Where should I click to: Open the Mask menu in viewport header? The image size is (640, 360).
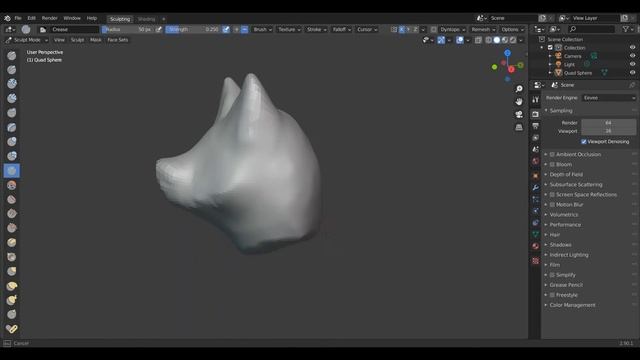tap(96, 40)
